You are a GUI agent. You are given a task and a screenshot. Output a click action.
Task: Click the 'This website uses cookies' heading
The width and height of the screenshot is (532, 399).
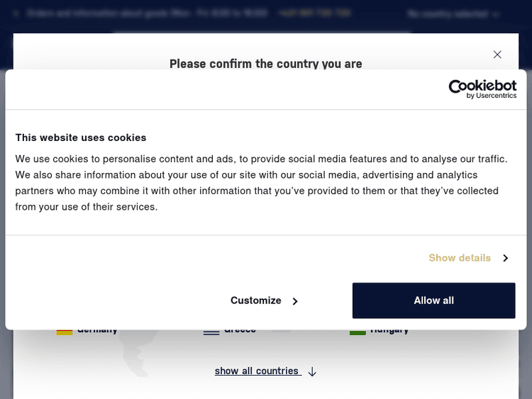81,137
